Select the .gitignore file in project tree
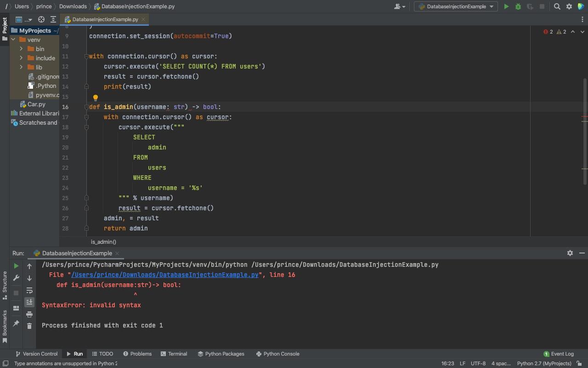This screenshot has width=588, height=368. pyautogui.click(x=44, y=76)
